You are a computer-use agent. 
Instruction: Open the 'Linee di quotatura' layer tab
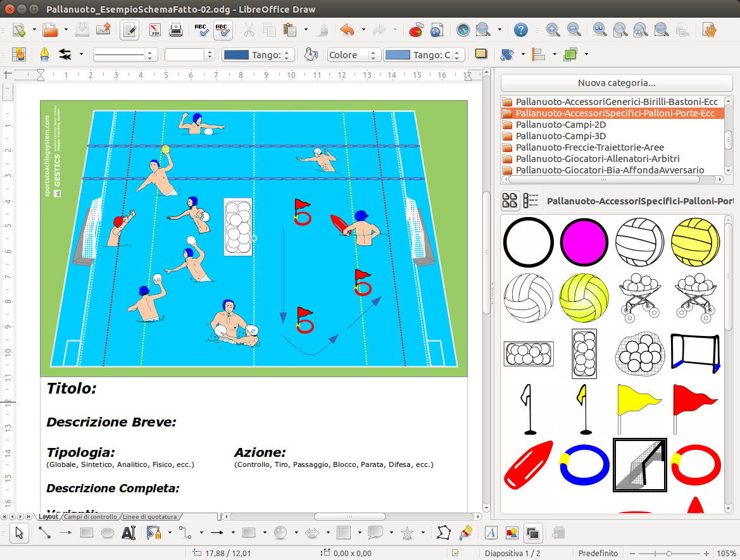point(150,517)
